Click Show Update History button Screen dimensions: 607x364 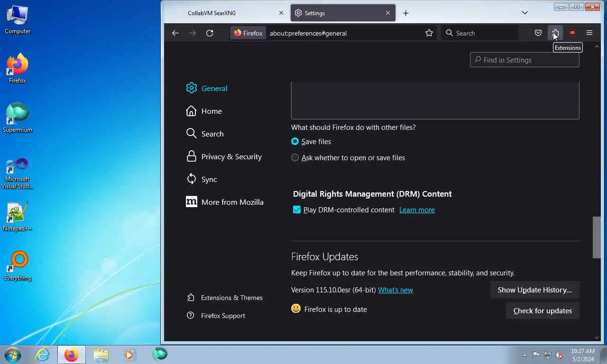pos(534,290)
